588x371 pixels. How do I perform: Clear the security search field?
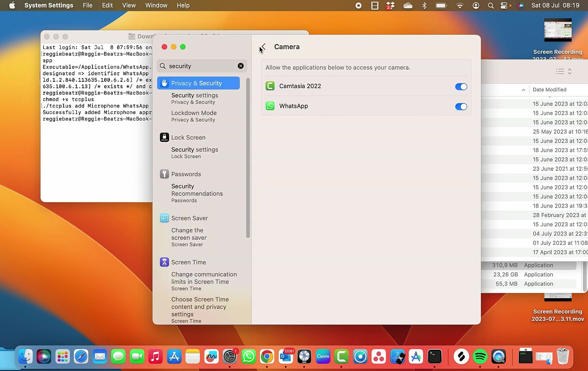coord(241,66)
